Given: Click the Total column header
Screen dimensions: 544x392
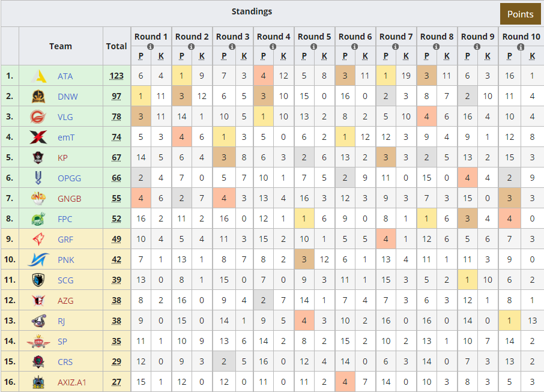Looking at the screenshot, I should pyautogui.click(x=116, y=46).
